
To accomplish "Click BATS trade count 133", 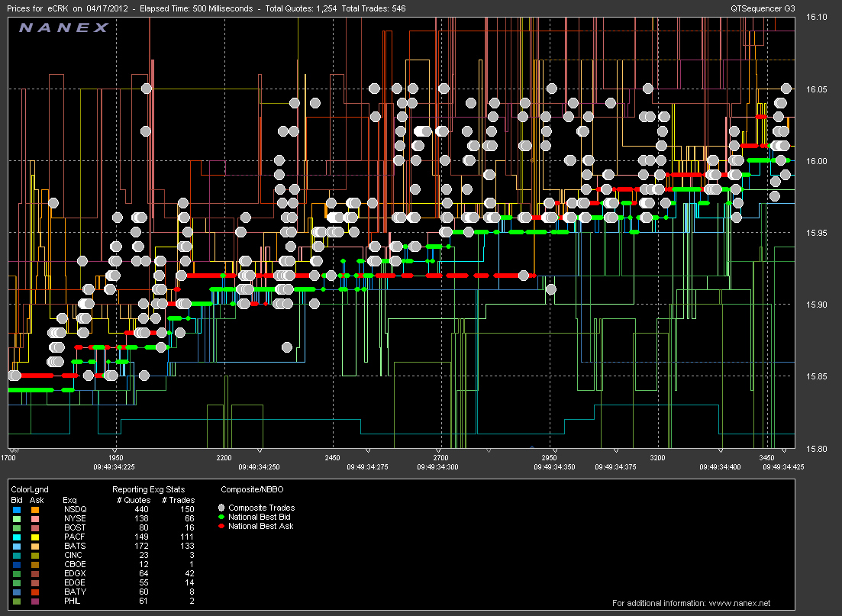I will pyautogui.click(x=187, y=546).
